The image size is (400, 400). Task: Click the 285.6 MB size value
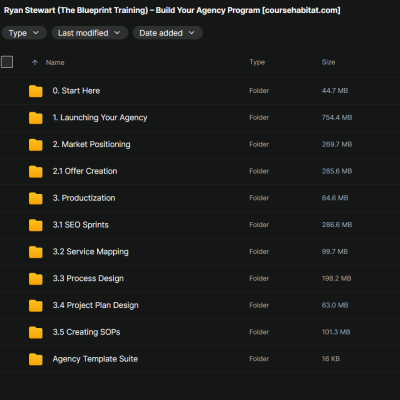tap(337, 171)
